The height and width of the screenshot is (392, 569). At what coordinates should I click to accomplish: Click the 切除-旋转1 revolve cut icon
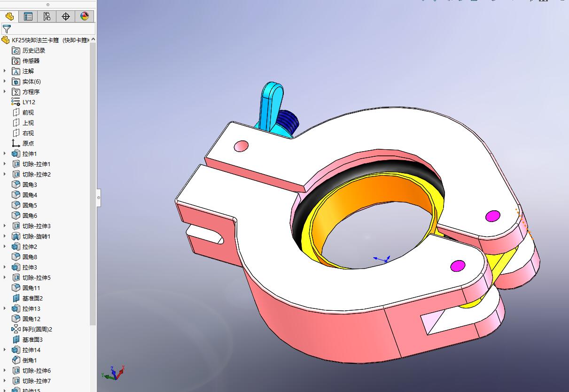pos(16,236)
